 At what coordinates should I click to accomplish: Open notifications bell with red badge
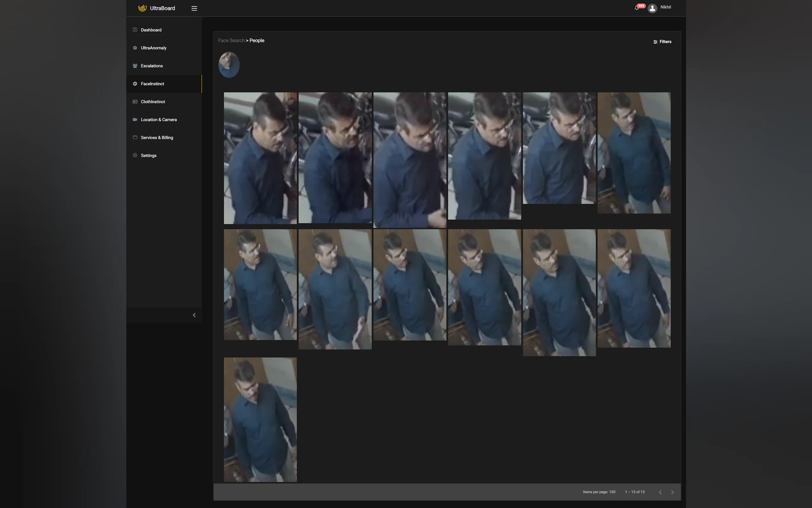tap(637, 8)
